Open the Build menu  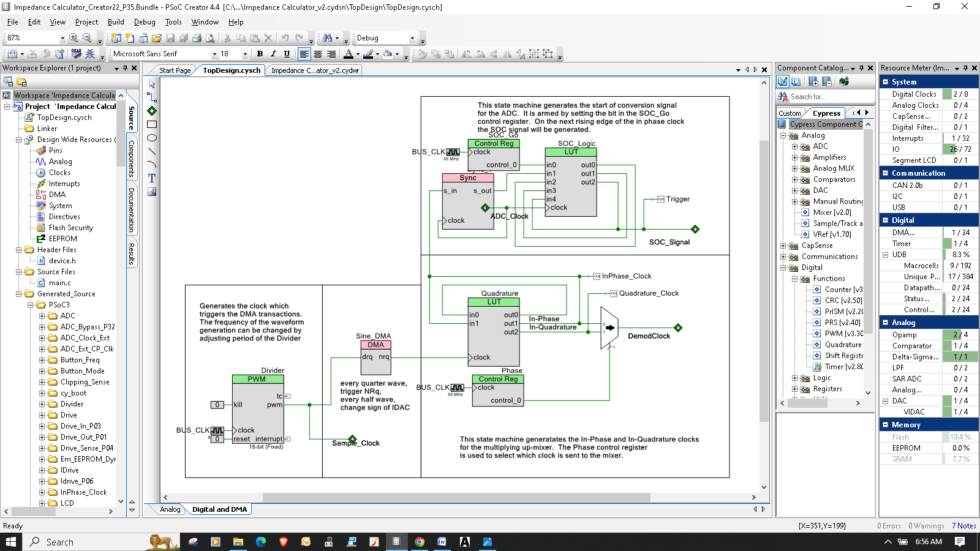coord(116,22)
